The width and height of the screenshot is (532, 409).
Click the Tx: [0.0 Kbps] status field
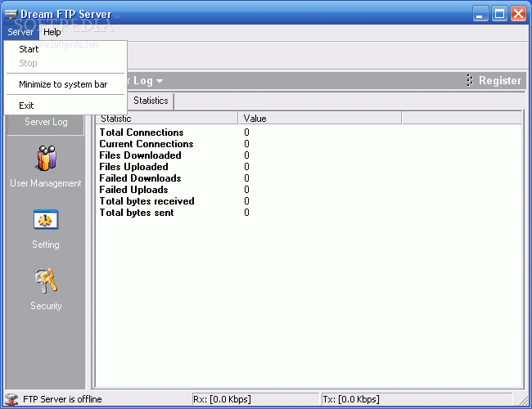click(417, 399)
